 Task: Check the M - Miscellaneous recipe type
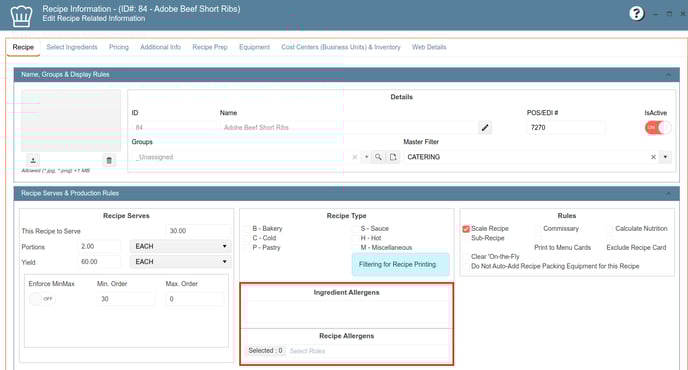[x=355, y=248]
